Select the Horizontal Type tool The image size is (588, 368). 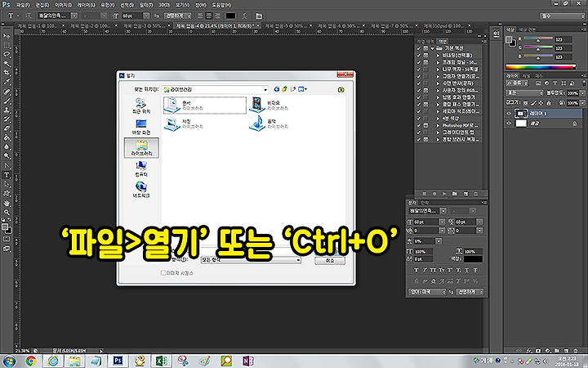(7, 175)
